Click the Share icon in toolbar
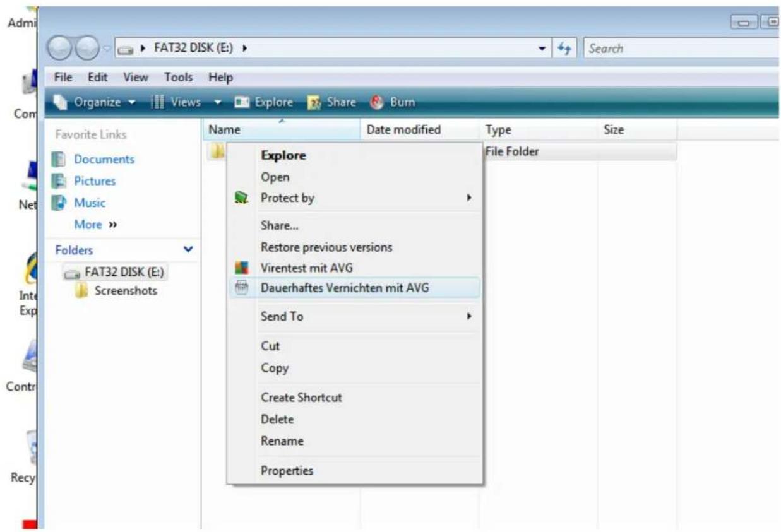This screenshot has width=781, height=532. [x=314, y=102]
